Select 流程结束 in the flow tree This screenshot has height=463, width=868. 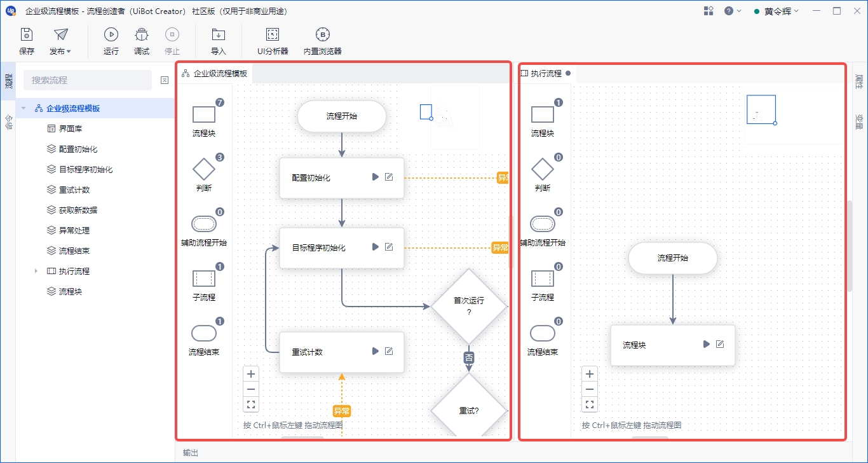pyautogui.click(x=74, y=251)
